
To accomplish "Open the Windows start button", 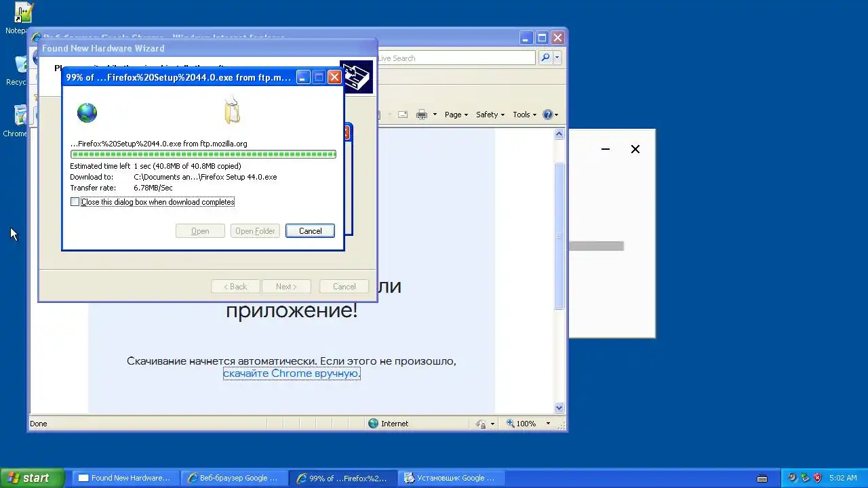I will 32,478.
